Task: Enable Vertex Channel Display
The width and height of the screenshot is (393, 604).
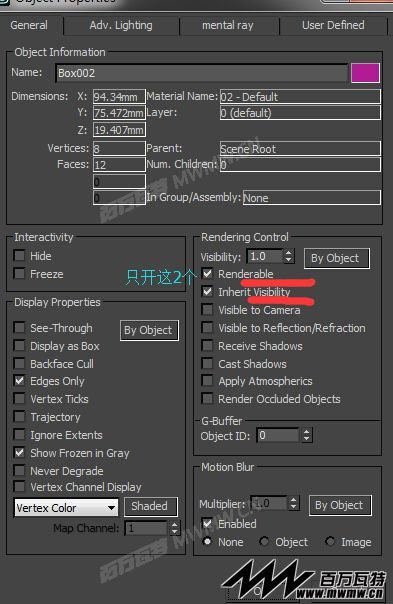Action: (19, 487)
